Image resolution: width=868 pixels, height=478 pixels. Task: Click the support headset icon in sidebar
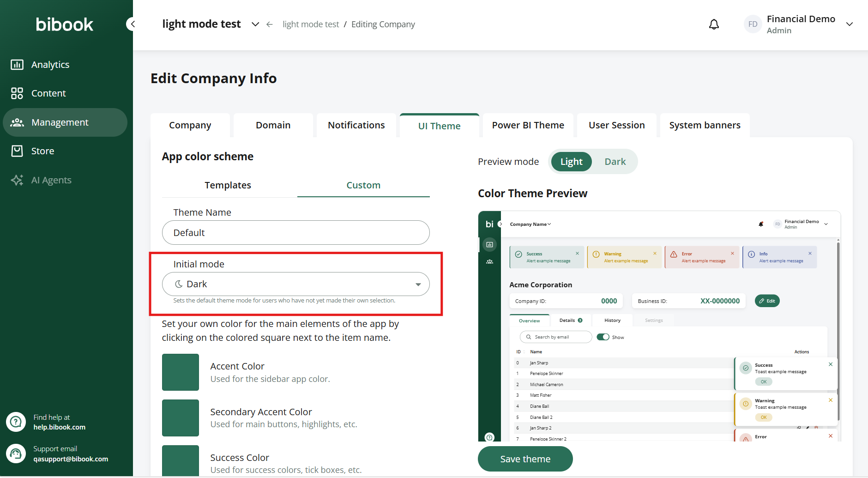(16, 454)
